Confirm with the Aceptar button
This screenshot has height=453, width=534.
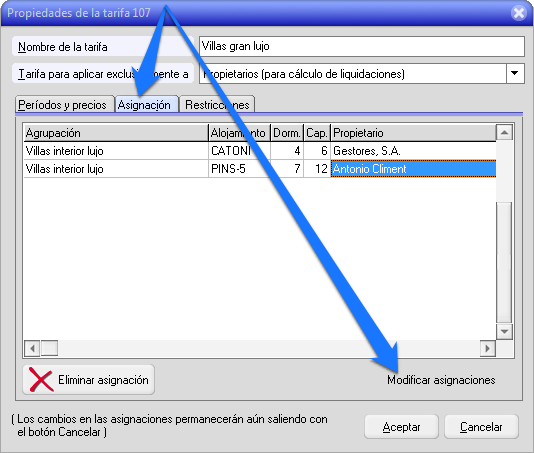[401, 426]
